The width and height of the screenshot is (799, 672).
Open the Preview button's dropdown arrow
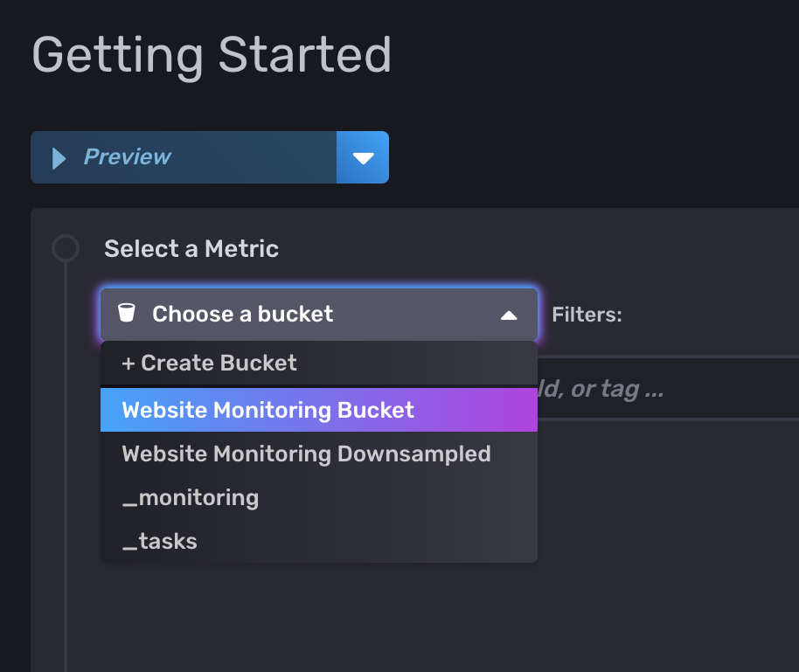click(363, 158)
